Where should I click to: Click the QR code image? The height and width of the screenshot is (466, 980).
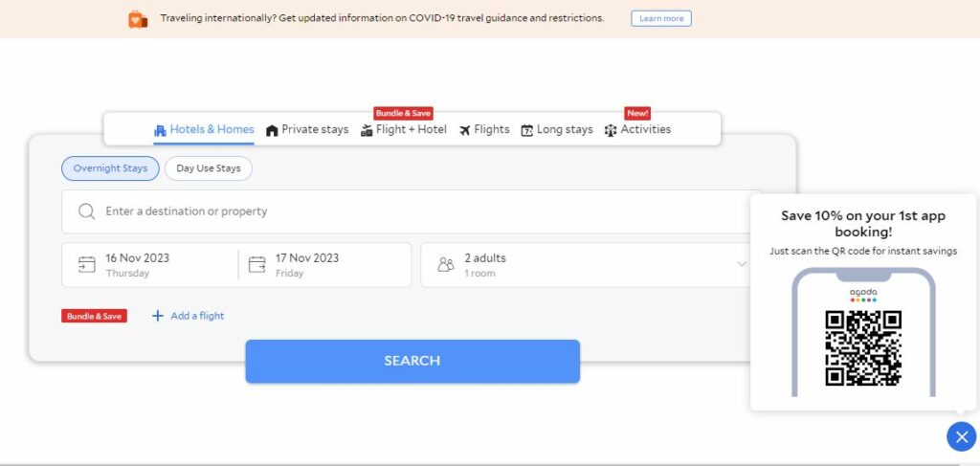click(x=863, y=348)
